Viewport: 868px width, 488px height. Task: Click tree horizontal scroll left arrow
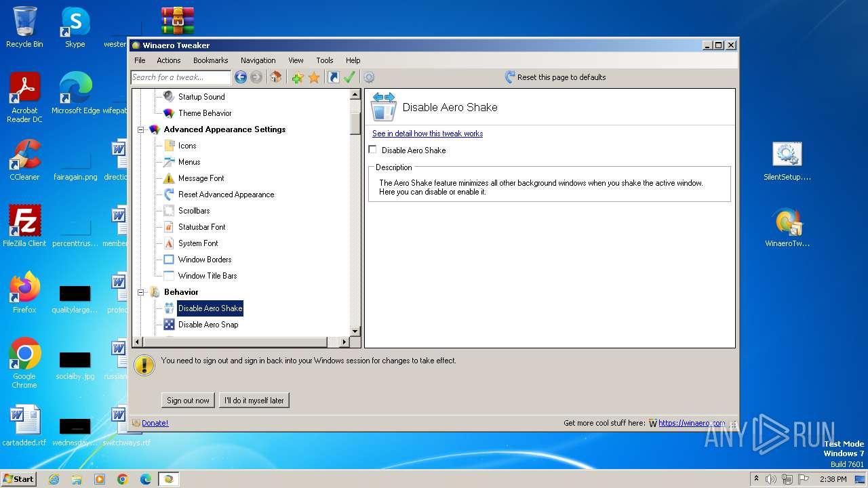137,342
